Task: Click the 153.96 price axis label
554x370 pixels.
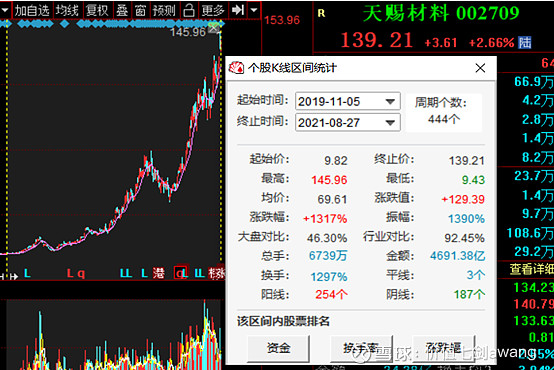Action: (282, 20)
